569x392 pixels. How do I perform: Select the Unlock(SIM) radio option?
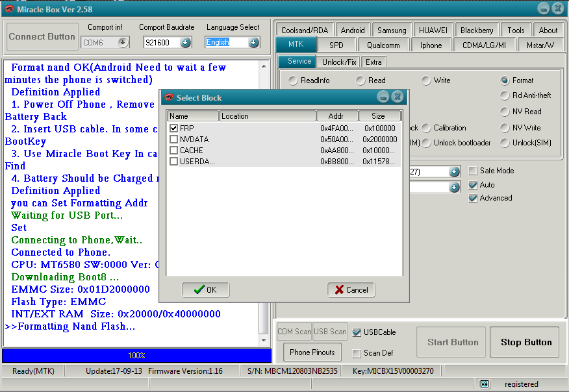point(505,143)
